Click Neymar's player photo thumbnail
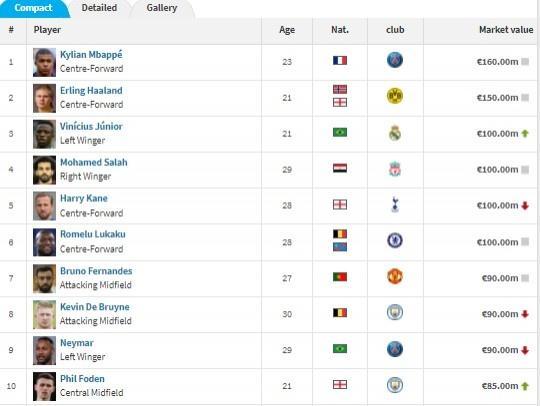Screen dimensions: 540x406 (44, 351)
